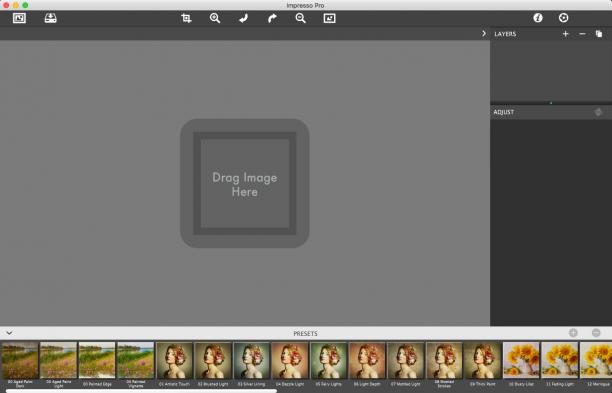612x393 pixels.
Task: Open the lifebuoy support icon
Action: (x=563, y=18)
